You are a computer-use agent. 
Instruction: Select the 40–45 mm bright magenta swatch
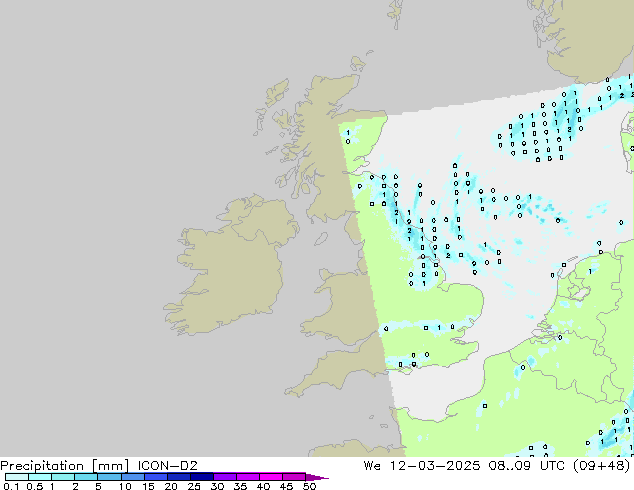[x=271, y=477]
